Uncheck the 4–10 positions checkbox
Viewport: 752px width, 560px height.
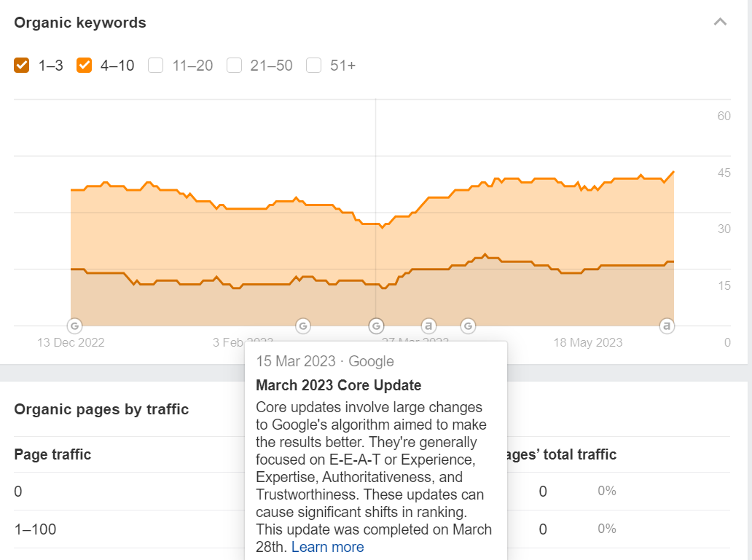click(84, 66)
